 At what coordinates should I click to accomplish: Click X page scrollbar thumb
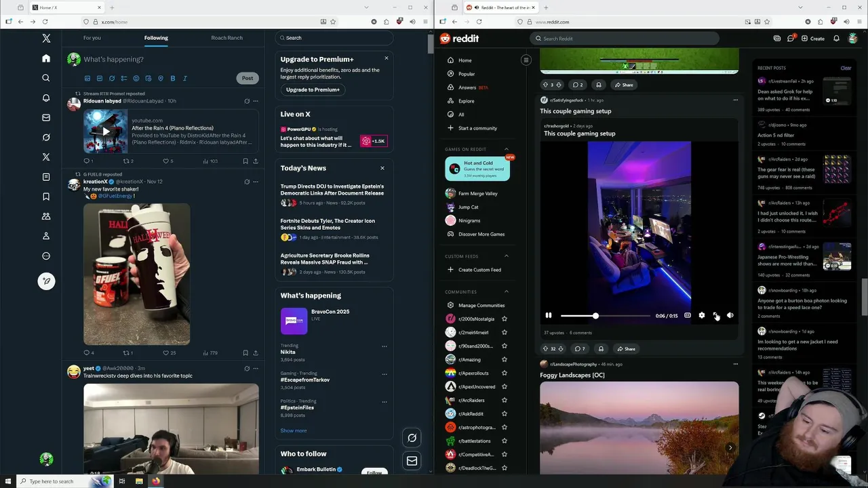430,43
